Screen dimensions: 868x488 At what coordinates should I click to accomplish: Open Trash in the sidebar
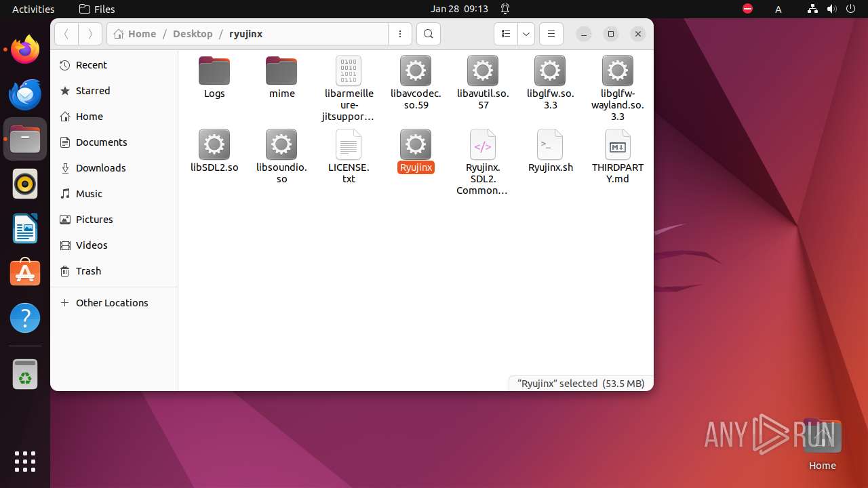[114, 271]
